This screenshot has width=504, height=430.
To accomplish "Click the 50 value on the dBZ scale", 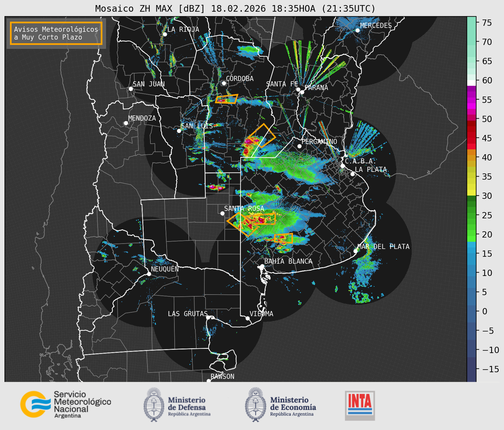I will pyautogui.click(x=487, y=119).
